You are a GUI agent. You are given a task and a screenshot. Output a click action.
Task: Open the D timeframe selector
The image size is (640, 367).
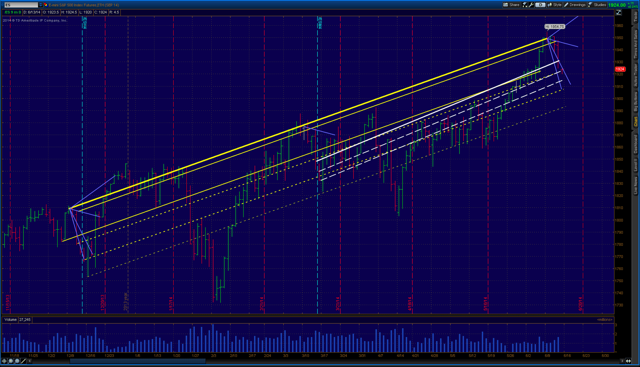[x=540, y=5]
